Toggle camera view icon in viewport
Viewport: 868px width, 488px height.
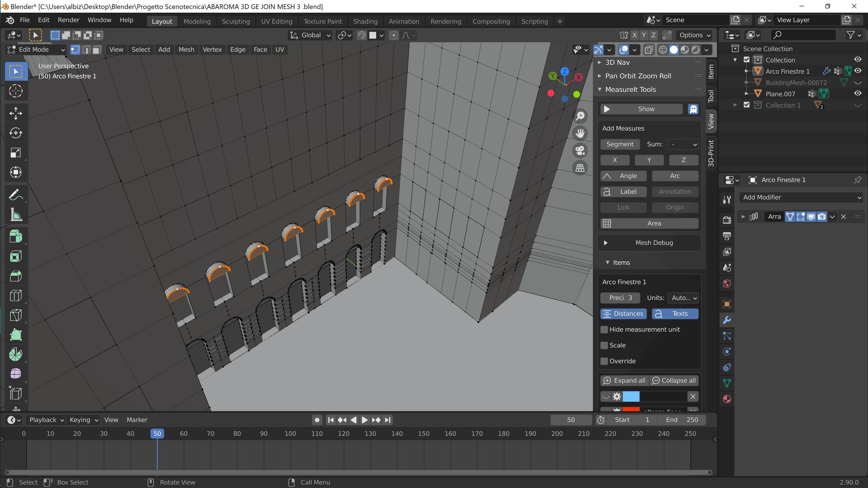580,150
